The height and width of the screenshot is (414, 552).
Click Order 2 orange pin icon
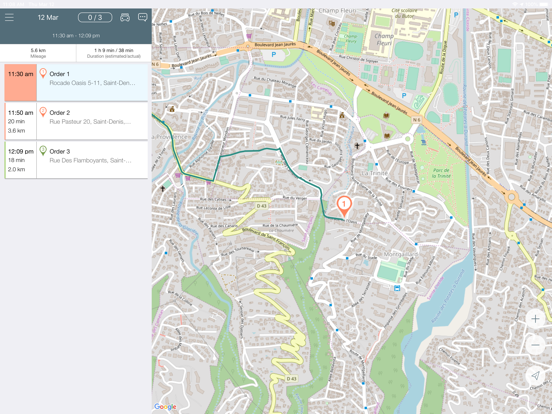click(43, 112)
